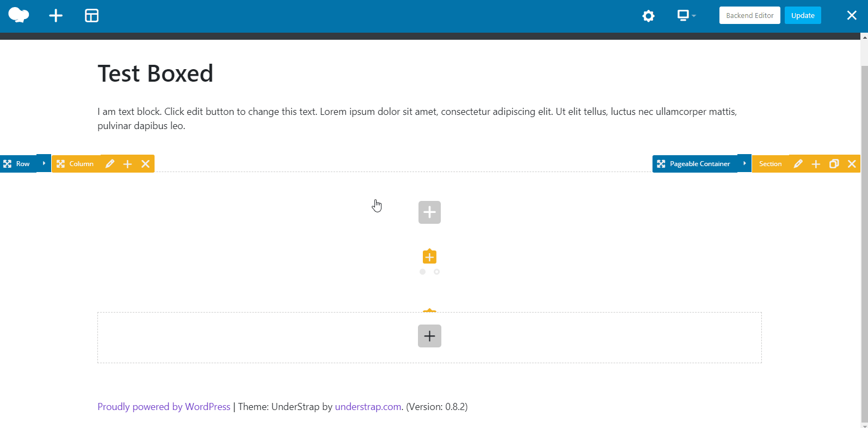The height and width of the screenshot is (428, 868).
Task: Click the Column edit pencil icon
Action: coord(109,164)
